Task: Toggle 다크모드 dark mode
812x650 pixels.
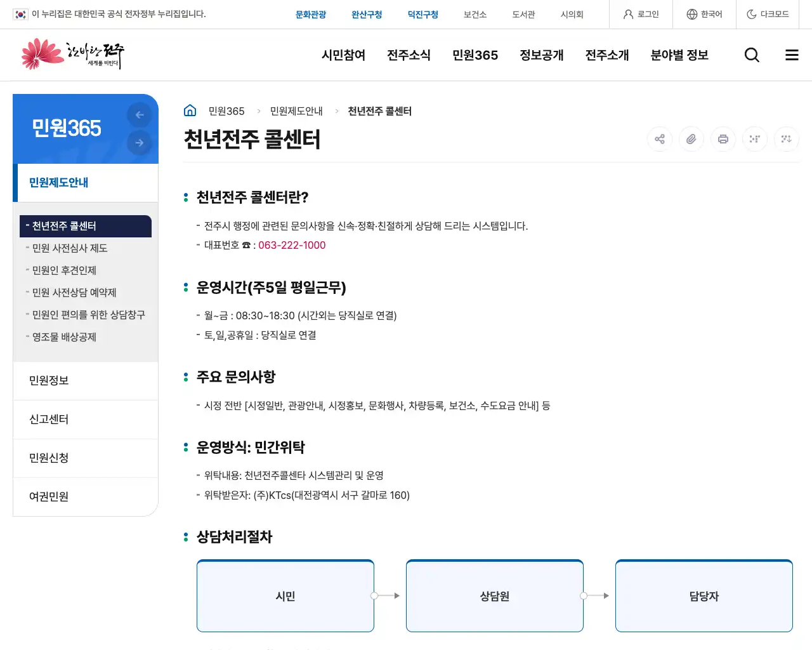Action: (768, 14)
